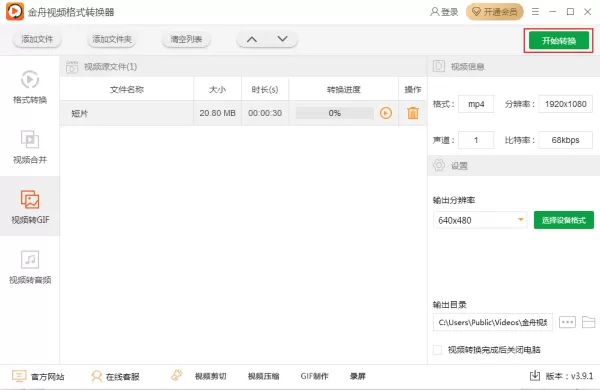Open output folder icon
This screenshot has width=600, height=390.
(589, 322)
